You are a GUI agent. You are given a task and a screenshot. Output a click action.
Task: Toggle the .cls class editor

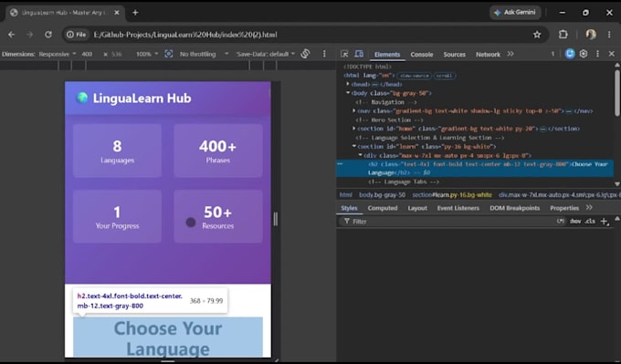590,222
